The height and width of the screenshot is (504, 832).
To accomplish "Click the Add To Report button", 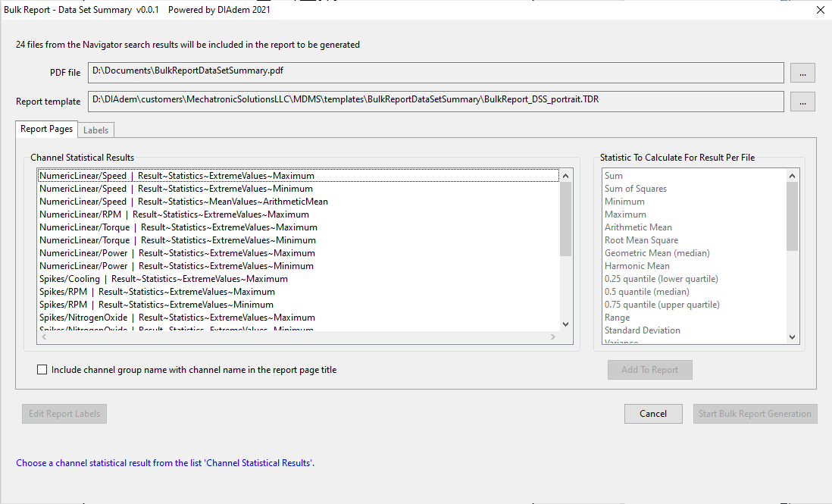I will tap(649, 370).
